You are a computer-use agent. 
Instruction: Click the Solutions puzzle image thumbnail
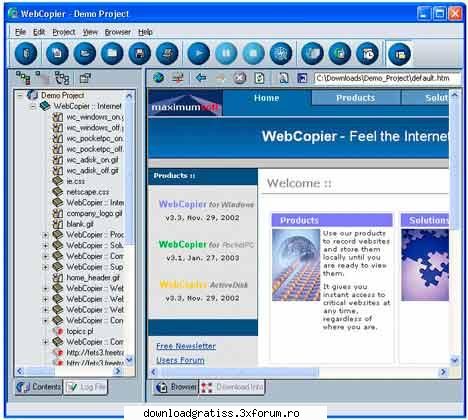pos(425,265)
